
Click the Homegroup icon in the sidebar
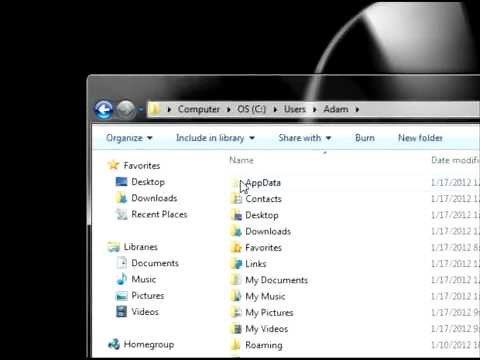coord(114,344)
